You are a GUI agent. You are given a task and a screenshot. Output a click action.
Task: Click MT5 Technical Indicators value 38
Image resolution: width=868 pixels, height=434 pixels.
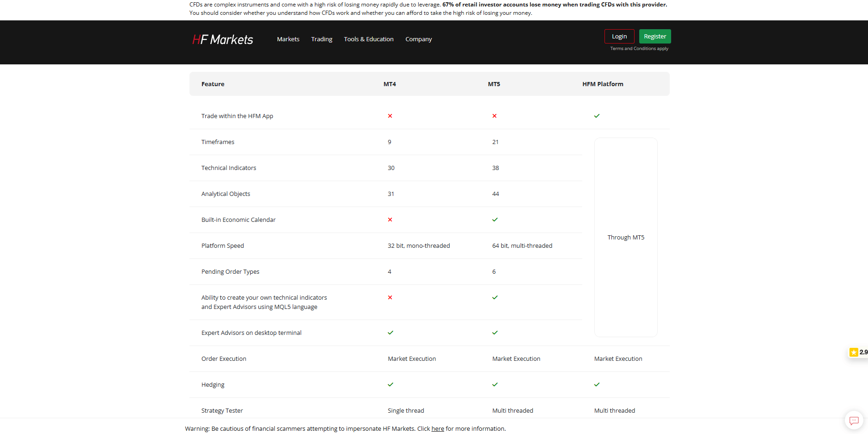(496, 168)
